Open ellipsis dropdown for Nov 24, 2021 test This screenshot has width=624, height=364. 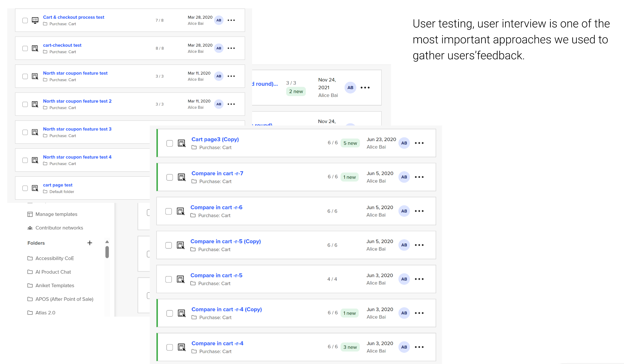365,87
